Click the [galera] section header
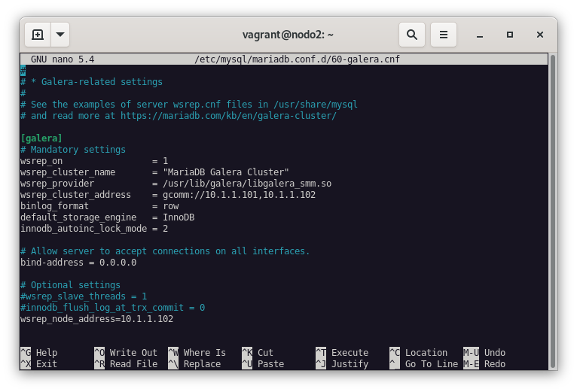 41,138
